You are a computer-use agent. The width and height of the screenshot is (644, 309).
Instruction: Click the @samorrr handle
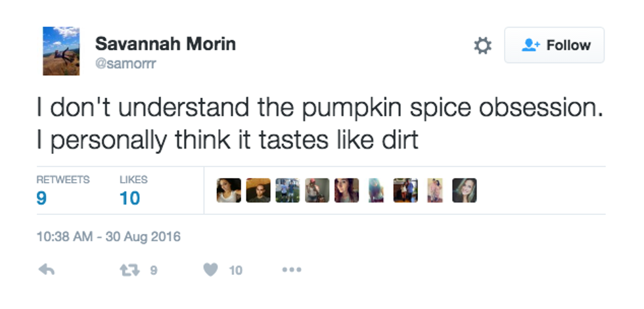pos(126,64)
